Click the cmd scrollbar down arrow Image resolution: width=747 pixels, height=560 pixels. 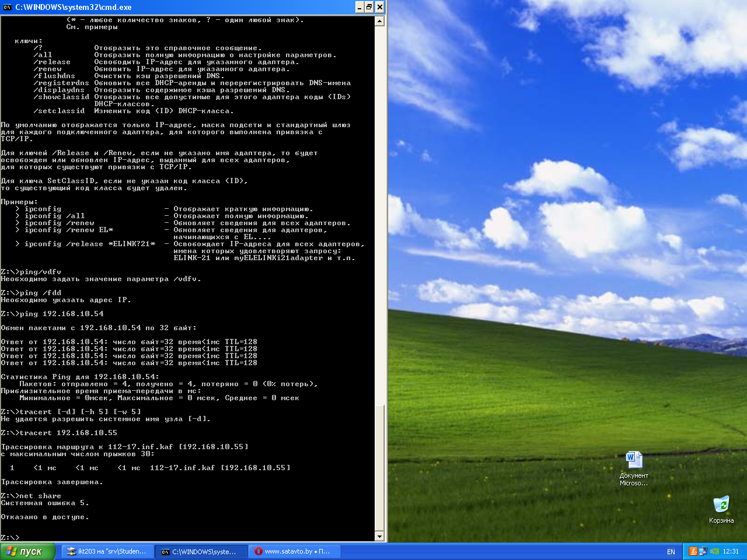coord(379,537)
